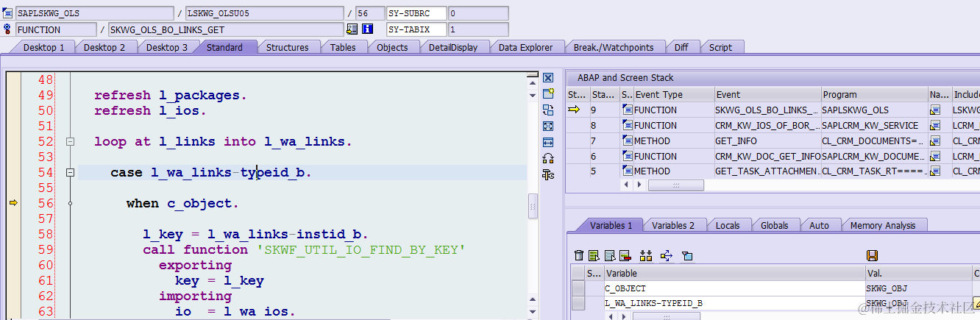The image size is (980, 320).
Task: Click the orange save diskette icon
Action: point(873,255)
